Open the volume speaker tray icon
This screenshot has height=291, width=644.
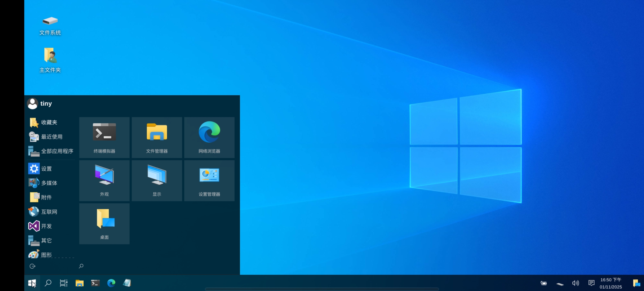(576, 283)
